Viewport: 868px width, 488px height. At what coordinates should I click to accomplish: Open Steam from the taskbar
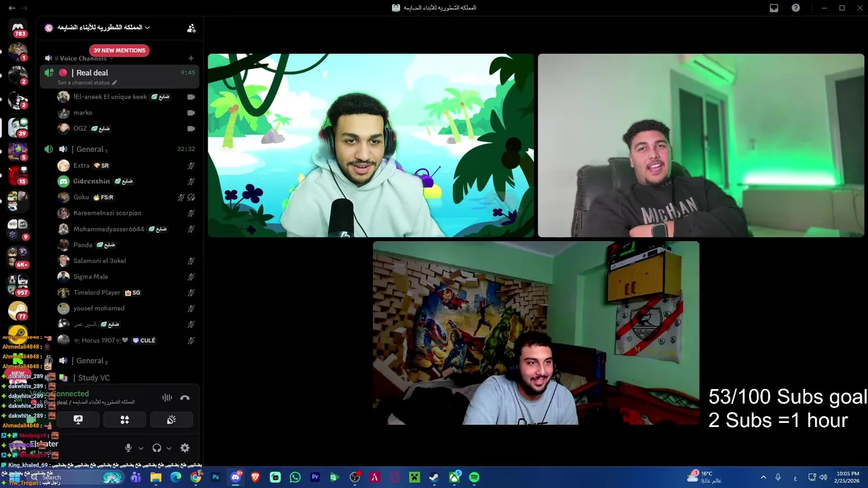434,477
